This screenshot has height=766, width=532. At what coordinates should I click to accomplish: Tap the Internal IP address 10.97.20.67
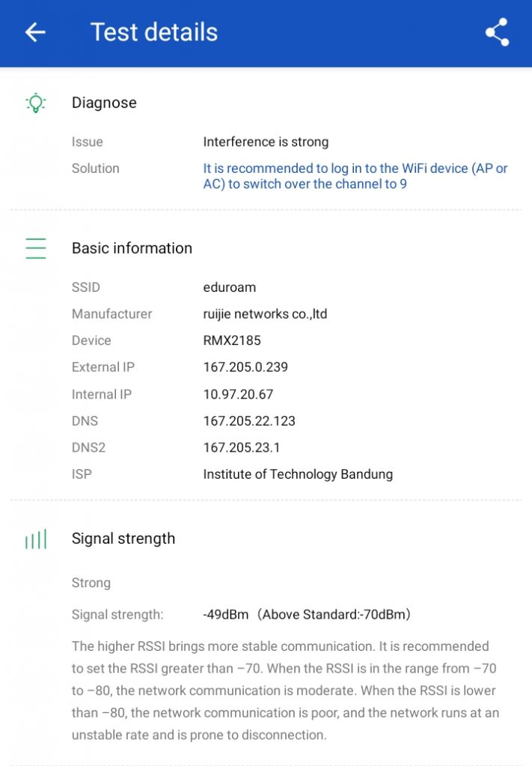pyautogui.click(x=239, y=394)
